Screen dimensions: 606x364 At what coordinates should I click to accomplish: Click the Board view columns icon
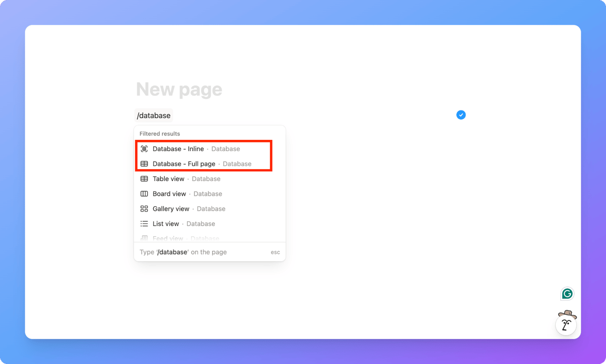(144, 194)
